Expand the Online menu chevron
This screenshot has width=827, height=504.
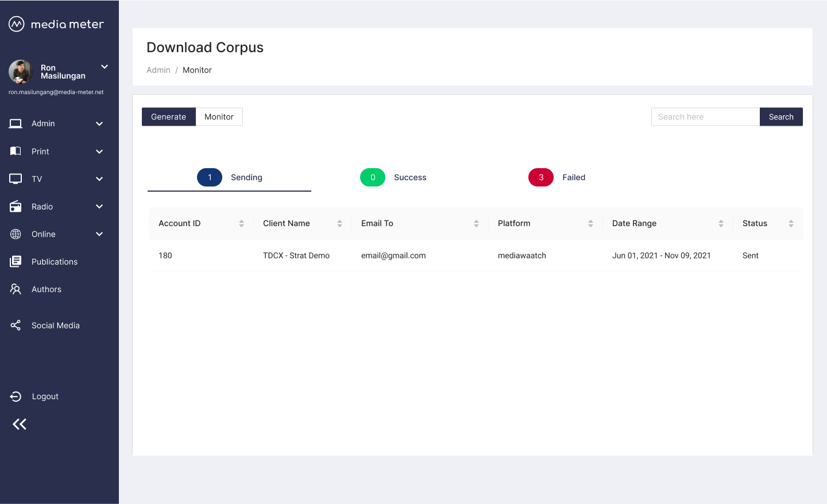99,234
